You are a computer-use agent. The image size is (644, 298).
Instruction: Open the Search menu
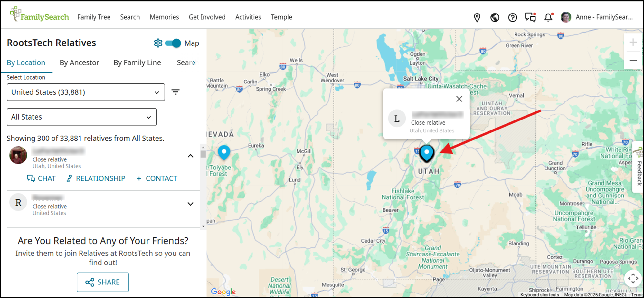130,17
